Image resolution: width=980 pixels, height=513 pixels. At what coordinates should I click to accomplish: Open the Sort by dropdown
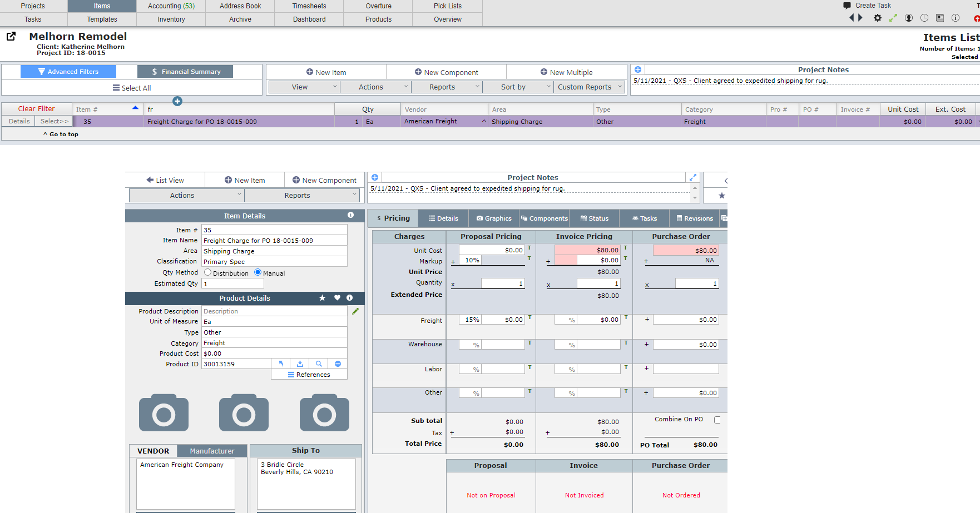[518, 87]
